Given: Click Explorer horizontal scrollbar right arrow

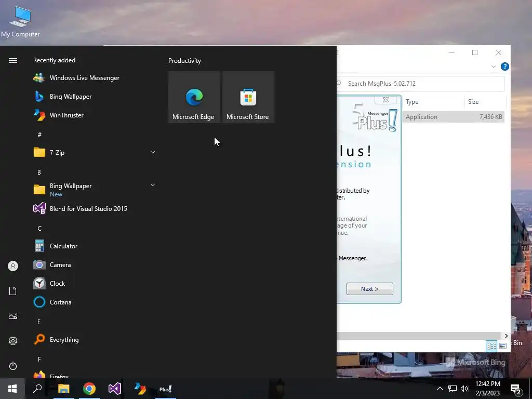Looking at the screenshot, I should point(506,336).
